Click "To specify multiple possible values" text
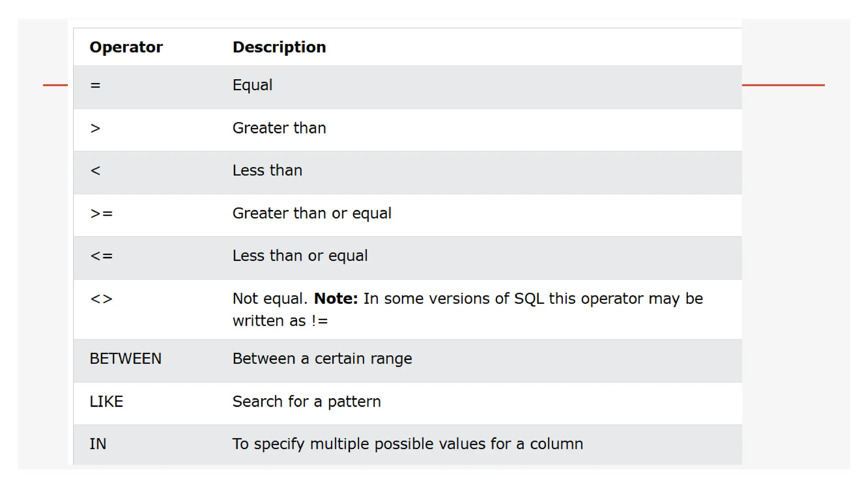Screen dimensions: 868x488 pos(407,444)
